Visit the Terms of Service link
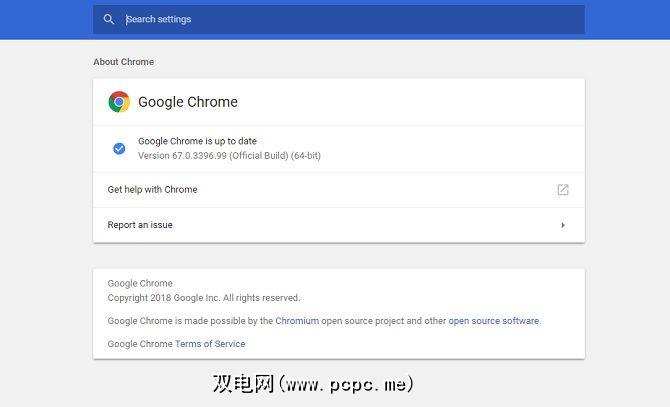 [x=210, y=344]
